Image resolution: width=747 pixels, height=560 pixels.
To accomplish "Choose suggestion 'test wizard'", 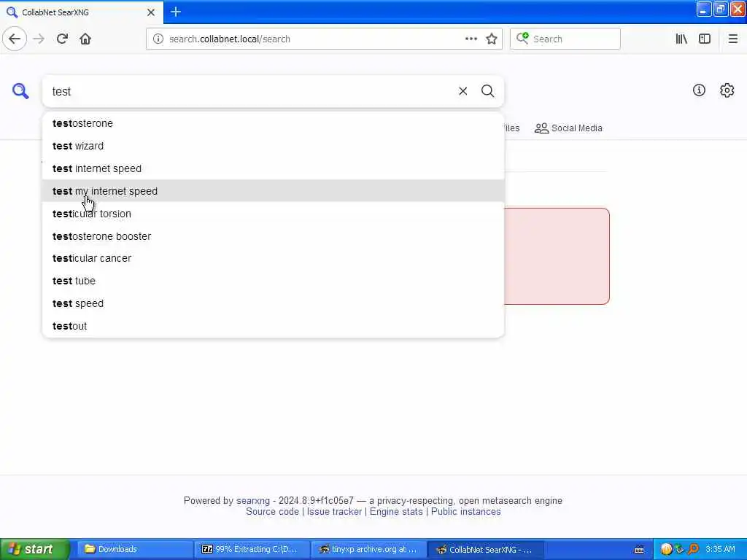I will click(273, 146).
